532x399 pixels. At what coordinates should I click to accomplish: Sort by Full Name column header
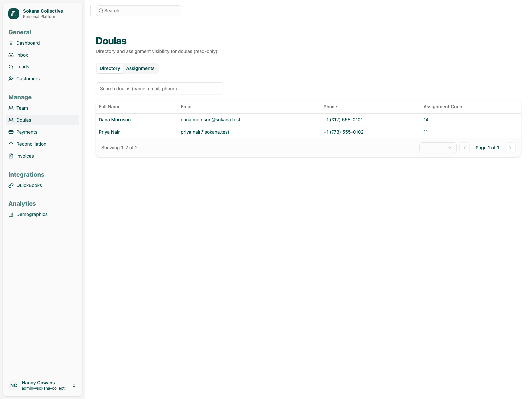pyautogui.click(x=110, y=107)
